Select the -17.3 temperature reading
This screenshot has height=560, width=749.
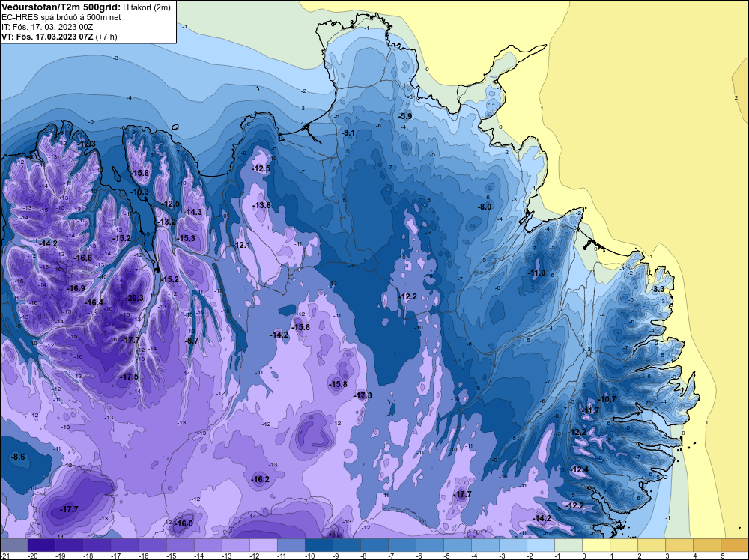[x=363, y=395]
